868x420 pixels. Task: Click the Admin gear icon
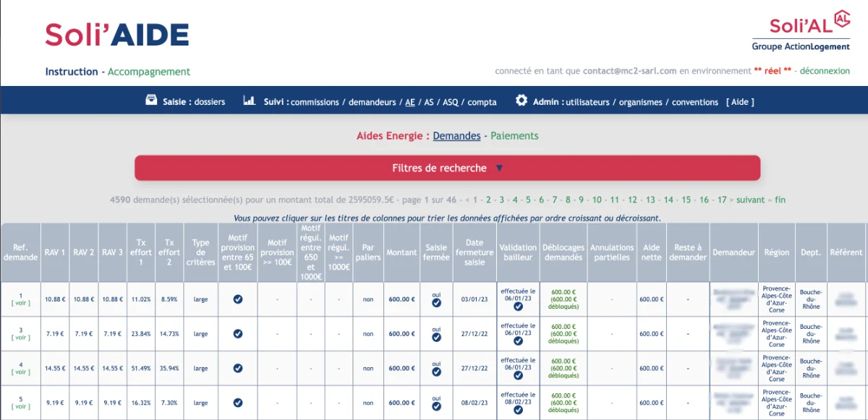pyautogui.click(x=522, y=100)
